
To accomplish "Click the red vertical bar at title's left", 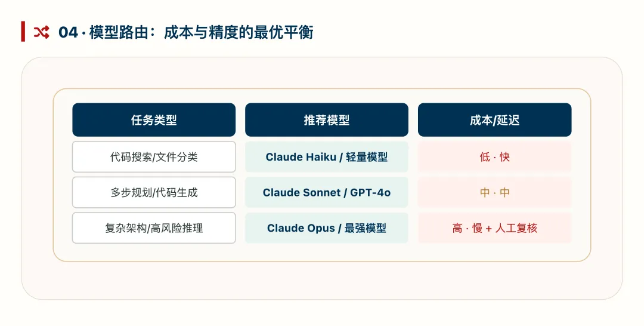I will click(x=23, y=32).
